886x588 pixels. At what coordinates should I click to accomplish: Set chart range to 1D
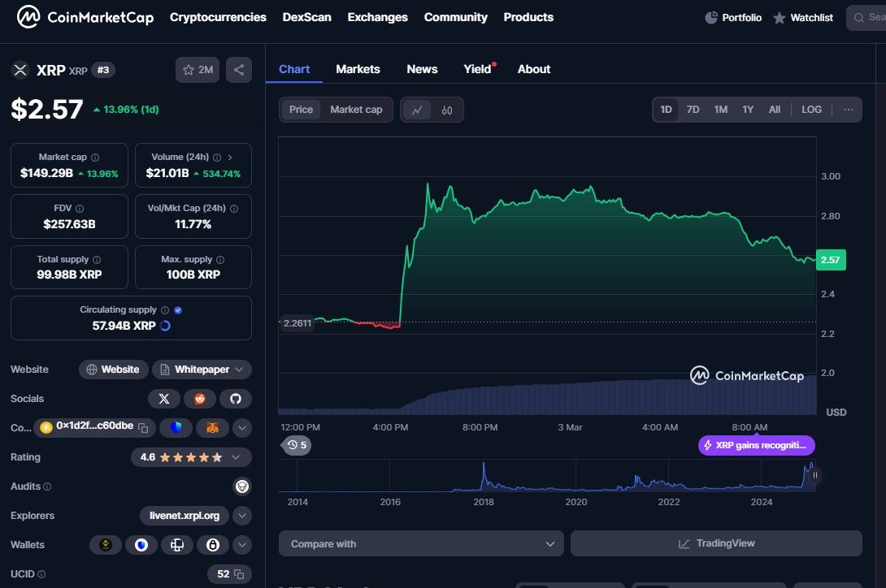pos(667,110)
